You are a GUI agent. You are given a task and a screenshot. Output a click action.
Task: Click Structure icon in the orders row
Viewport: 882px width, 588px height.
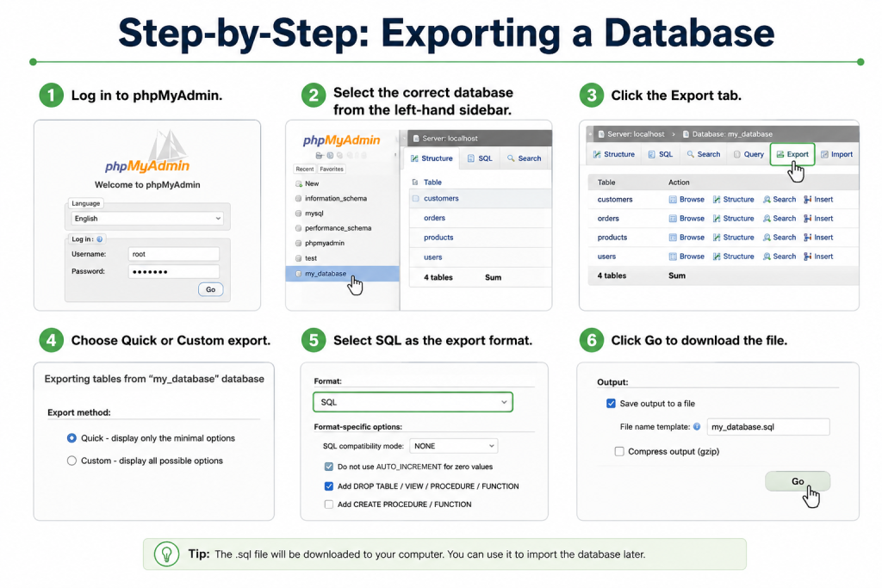tap(717, 219)
